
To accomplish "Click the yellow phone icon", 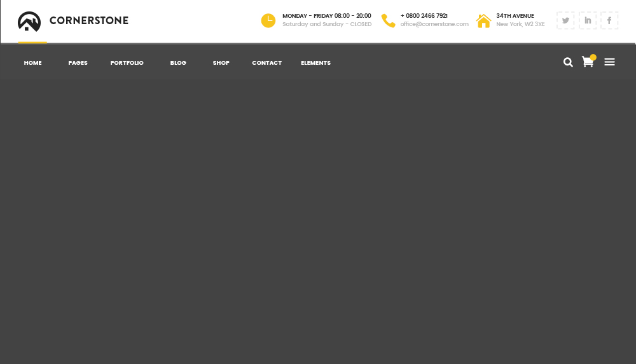I will (x=388, y=20).
